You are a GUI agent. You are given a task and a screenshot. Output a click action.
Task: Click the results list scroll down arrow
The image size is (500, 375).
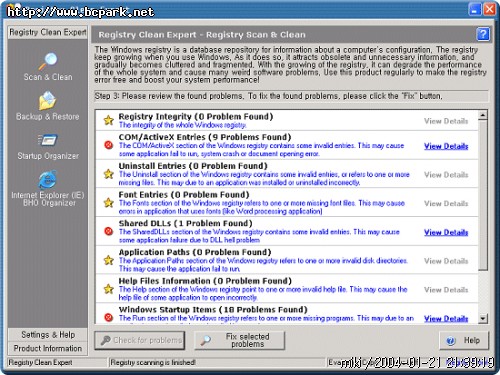pyautogui.click(x=483, y=319)
